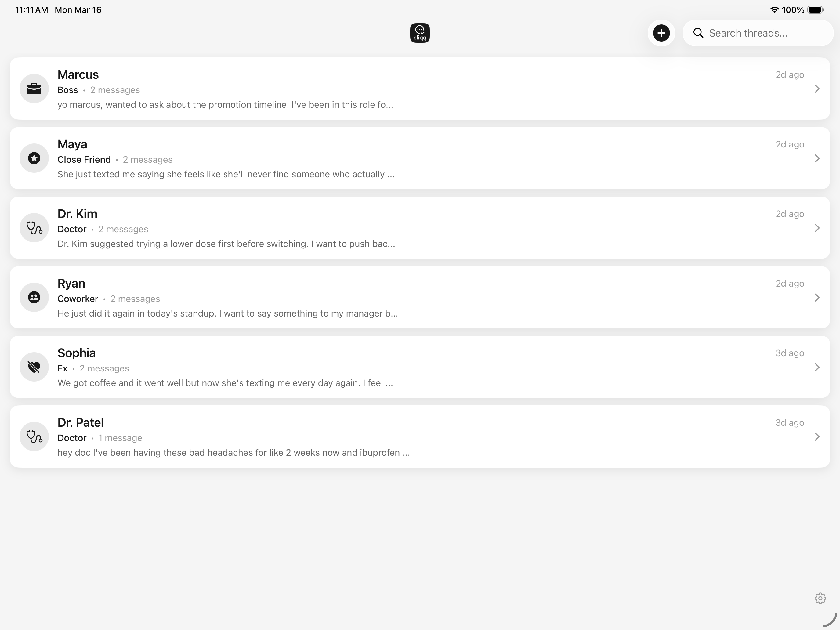
Task: Open the sliqq app logo icon
Action: click(420, 33)
